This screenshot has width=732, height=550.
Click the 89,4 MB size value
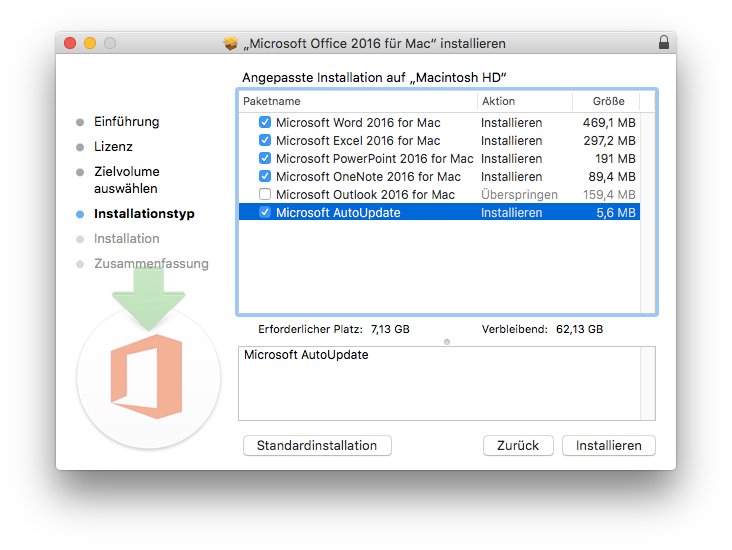[x=612, y=176]
